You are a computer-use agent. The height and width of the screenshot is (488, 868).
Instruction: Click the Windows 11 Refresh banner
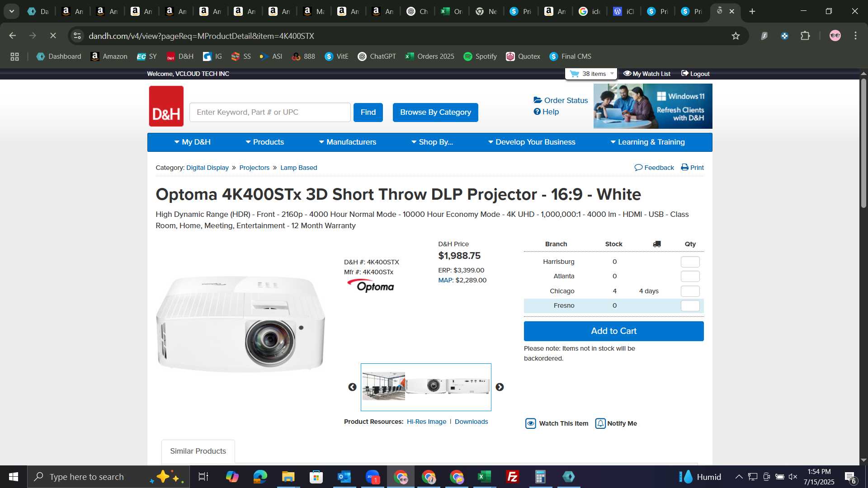(x=653, y=106)
